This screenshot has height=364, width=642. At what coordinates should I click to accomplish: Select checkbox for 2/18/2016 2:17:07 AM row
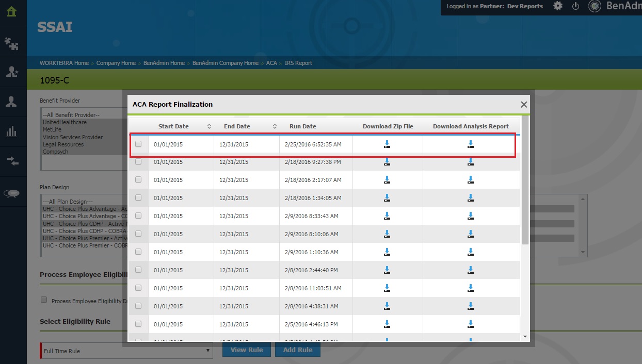[x=138, y=180]
